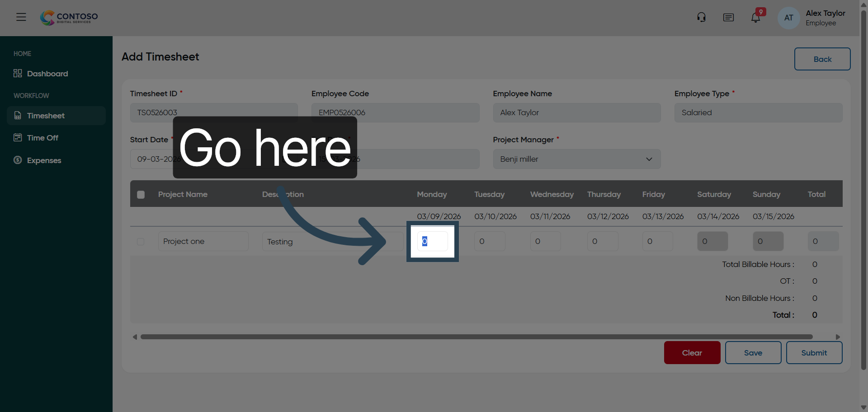Select the Dashboard navigation item
Screen dimensions: 868x412
(47, 73)
